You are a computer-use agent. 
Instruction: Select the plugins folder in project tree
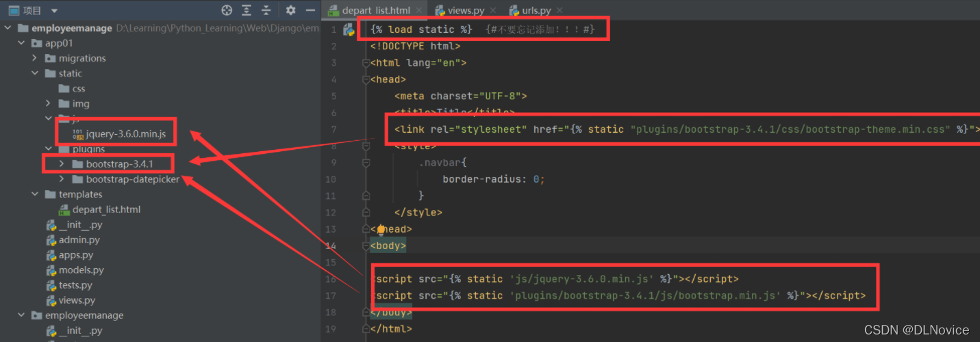click(89, 149)
